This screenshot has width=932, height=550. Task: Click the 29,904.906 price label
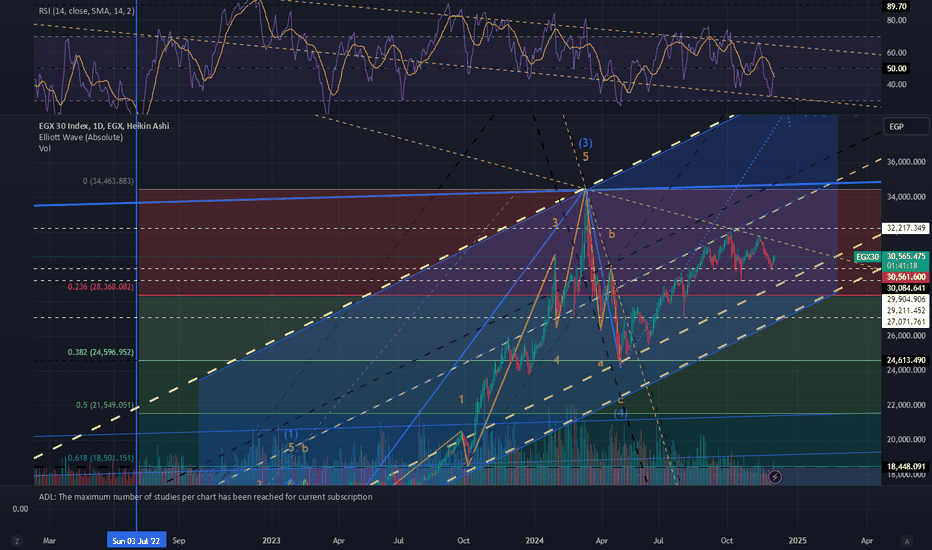click(906, 300)
